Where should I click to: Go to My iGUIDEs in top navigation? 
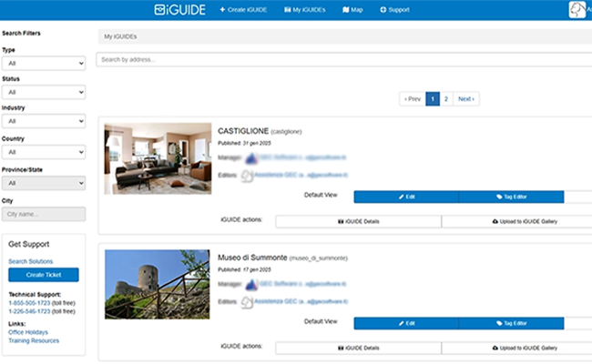tap(305, 10)
